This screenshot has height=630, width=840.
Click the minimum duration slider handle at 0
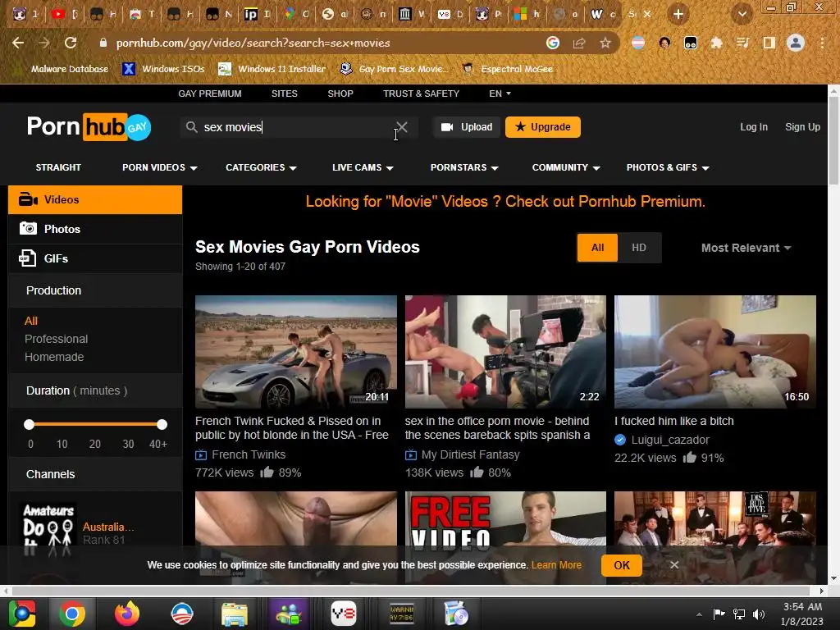pyautogui.click(x=30, y=424)
